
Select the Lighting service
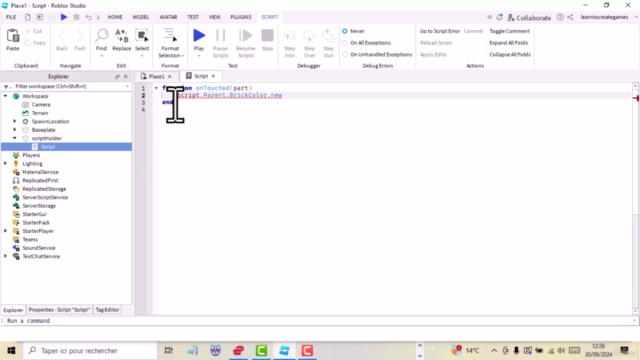[32, 164]
